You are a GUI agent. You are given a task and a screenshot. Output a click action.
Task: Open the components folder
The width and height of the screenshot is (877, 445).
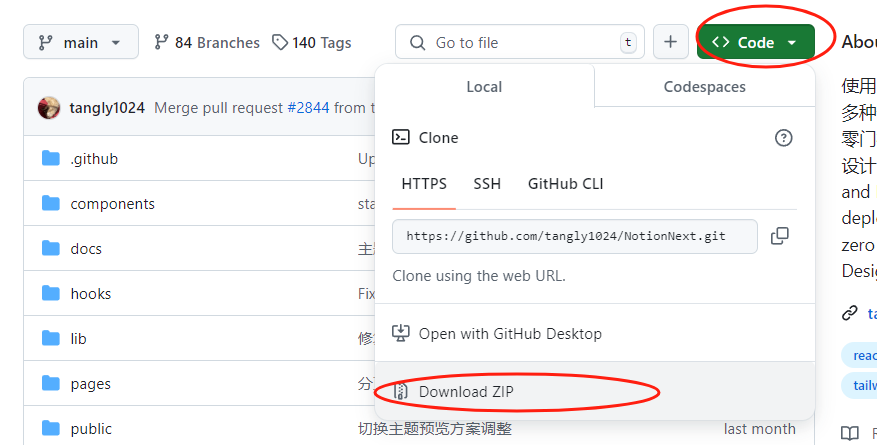(112, 204)
